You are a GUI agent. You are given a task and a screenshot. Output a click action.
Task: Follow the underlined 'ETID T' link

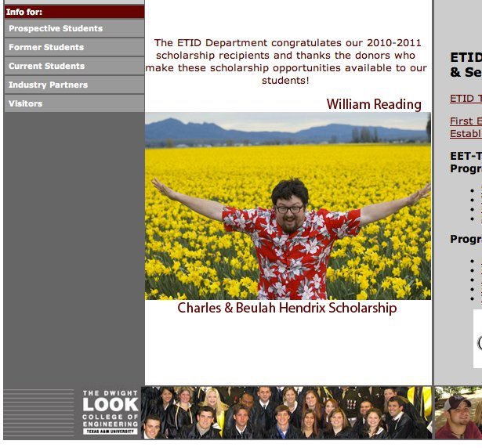click(x=466, y=99)
